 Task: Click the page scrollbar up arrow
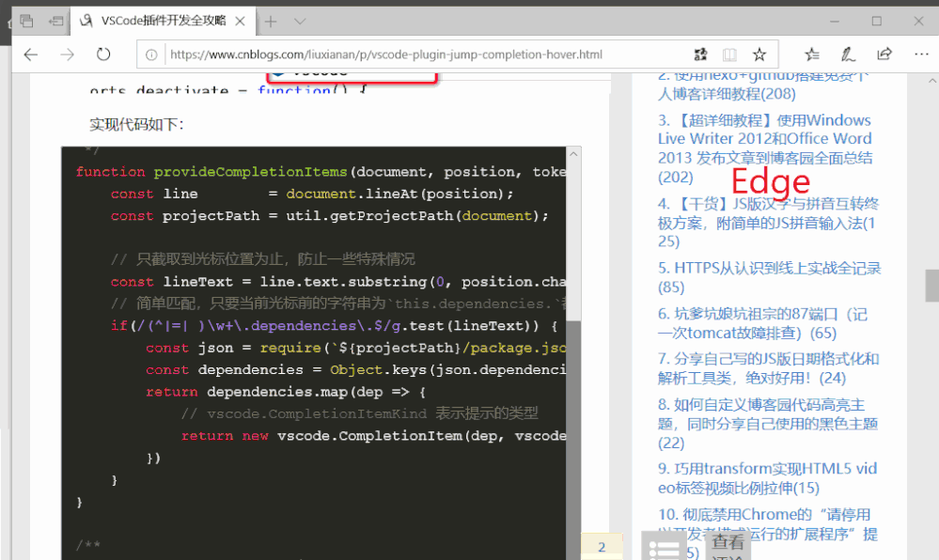coord(931,80)
